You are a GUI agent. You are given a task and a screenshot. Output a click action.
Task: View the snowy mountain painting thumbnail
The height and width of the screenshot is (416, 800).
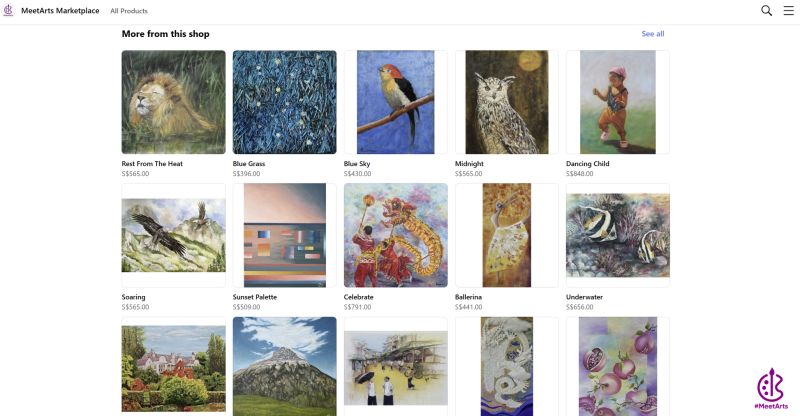(285, 366)
